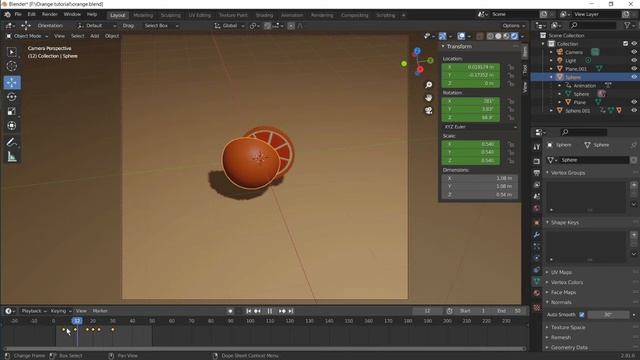Click the Auto Smooth angle slider
Screen dimensions: 640x360
coord(609,315)
